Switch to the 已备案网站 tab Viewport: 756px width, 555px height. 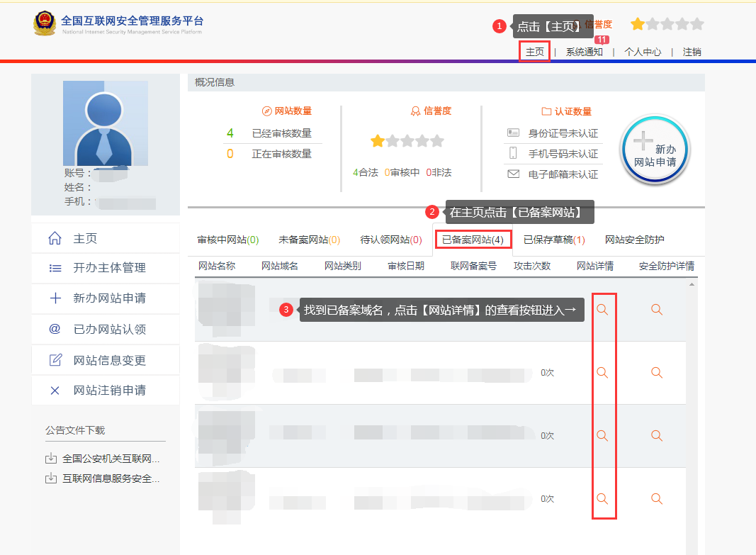pos(473,240)
